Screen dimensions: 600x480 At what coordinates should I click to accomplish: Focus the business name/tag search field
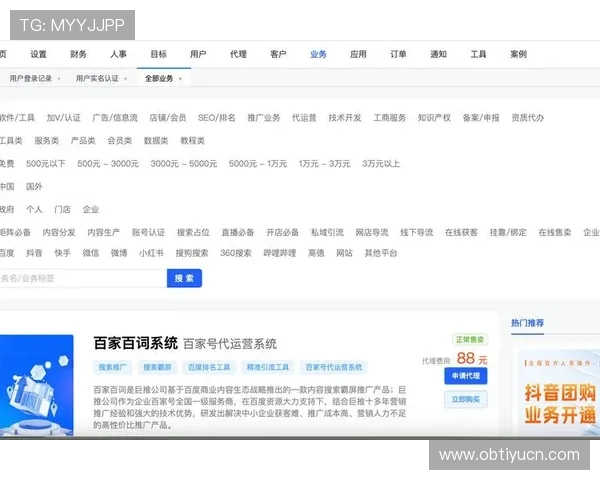(x=83, y=278)
